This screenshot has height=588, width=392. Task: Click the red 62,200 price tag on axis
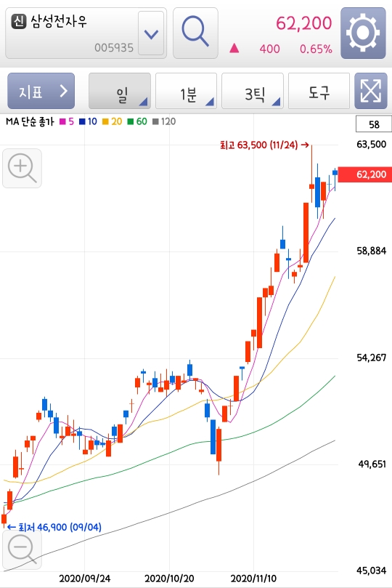(x=365, y=174)
